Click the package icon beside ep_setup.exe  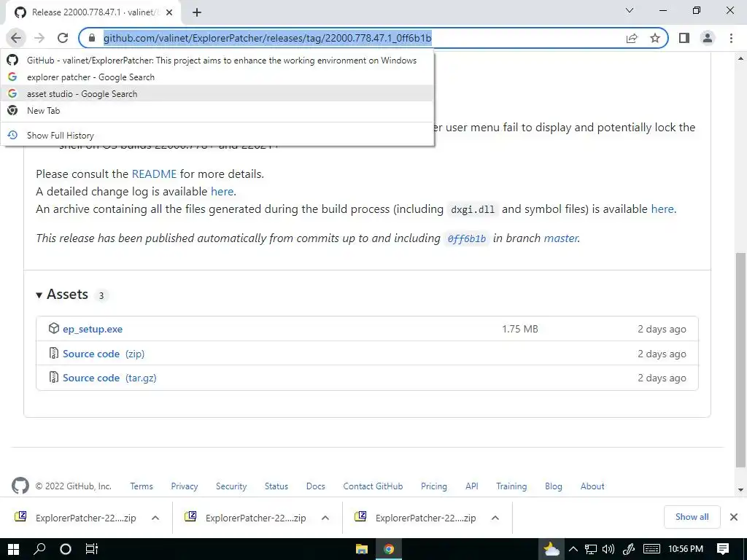54,329
